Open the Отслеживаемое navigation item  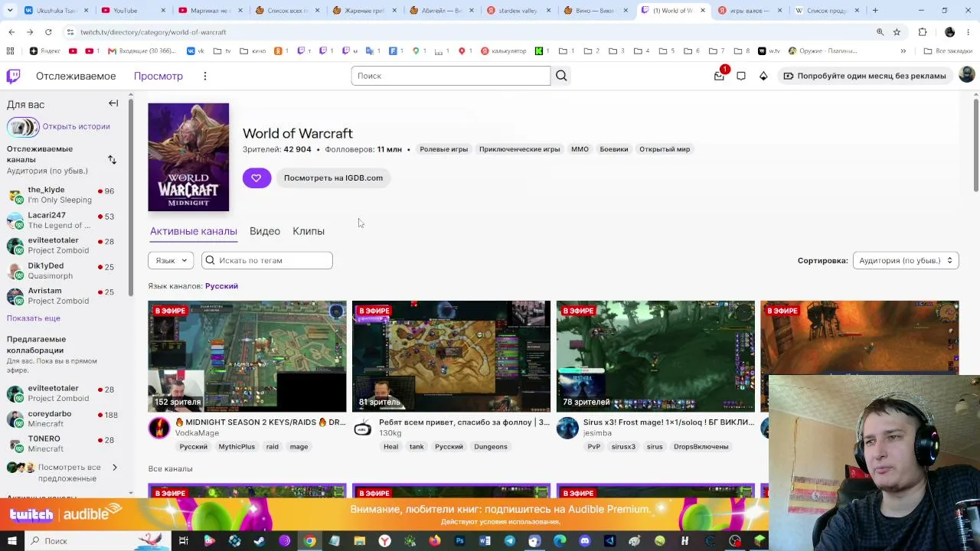[76, 76]
